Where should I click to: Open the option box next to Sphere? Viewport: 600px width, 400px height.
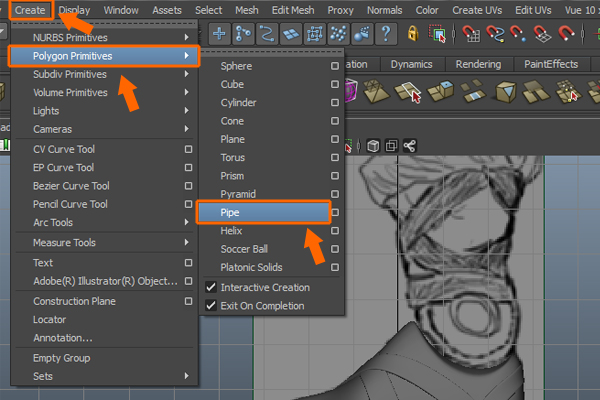click(x=336, y=66)
